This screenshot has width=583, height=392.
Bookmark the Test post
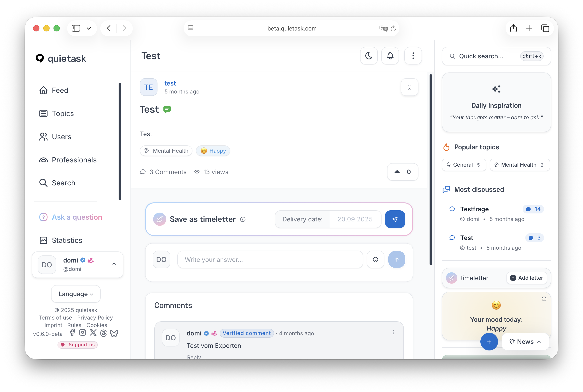click(409, 87)
